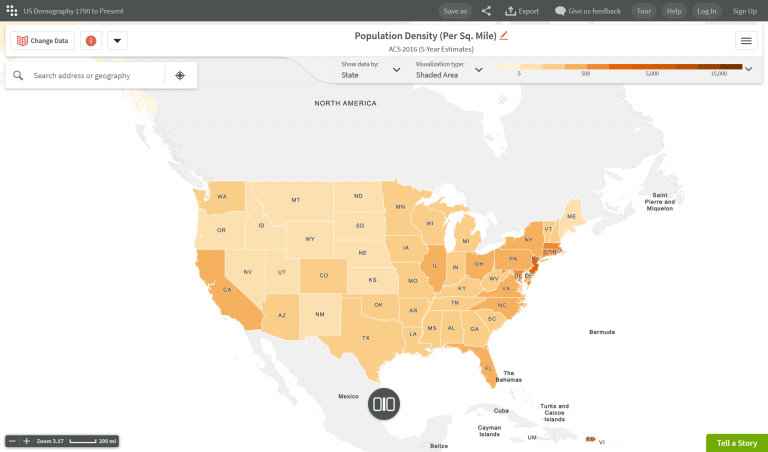Expand the legend chevron arrow
The height and width of the screenshot is (452, 768).
(748, 68)
